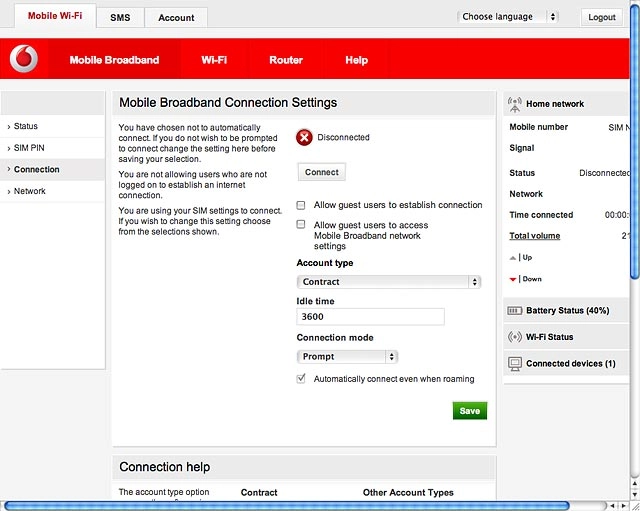
Task: Click the green Save button
Action: pos(469,411)
